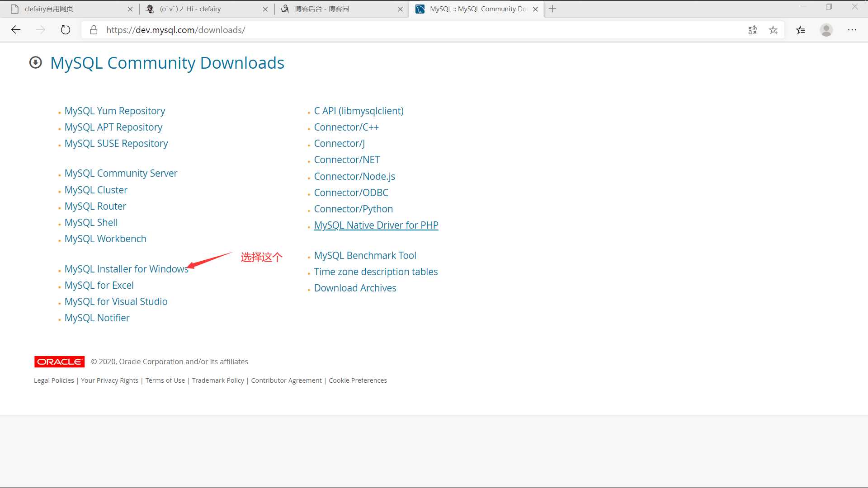Click the reload/refresh page icon

click(65, 30)
